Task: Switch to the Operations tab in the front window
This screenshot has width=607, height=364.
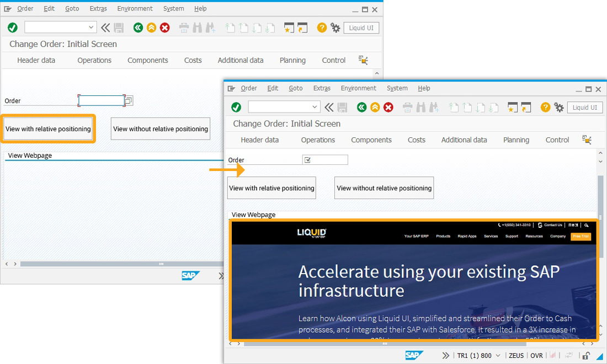Action: 318,140
